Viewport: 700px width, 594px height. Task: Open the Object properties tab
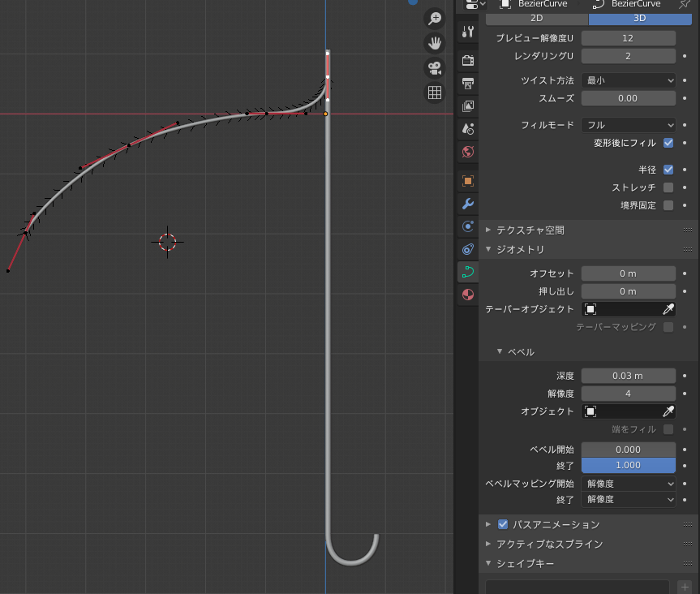click(x=468, y=181)
